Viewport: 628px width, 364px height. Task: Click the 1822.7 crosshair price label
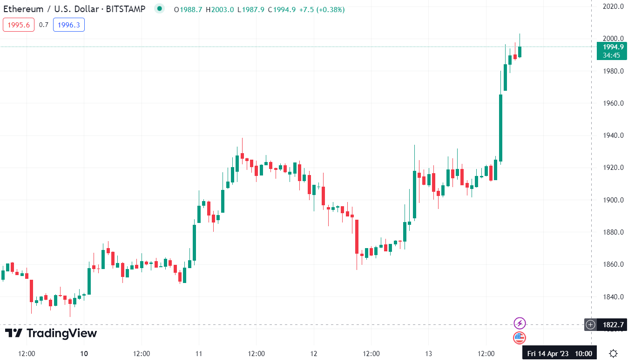point(614,325)
